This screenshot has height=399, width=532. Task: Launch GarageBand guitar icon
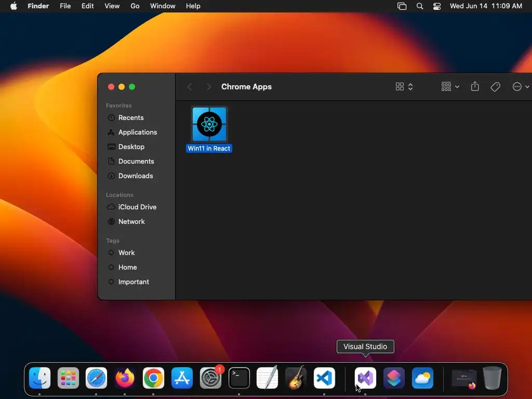coord(296,378)
